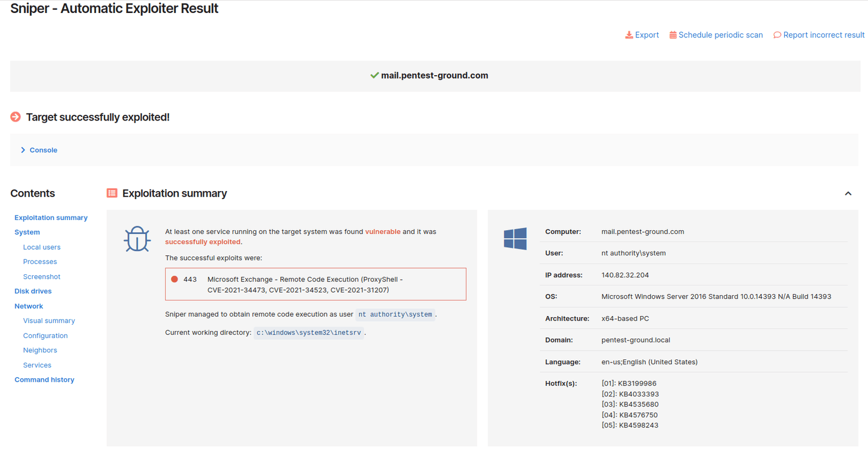Viewport: 868px width, 454px height.
Task: Navigate to Processes in contents
Action: tap(40, 262)
